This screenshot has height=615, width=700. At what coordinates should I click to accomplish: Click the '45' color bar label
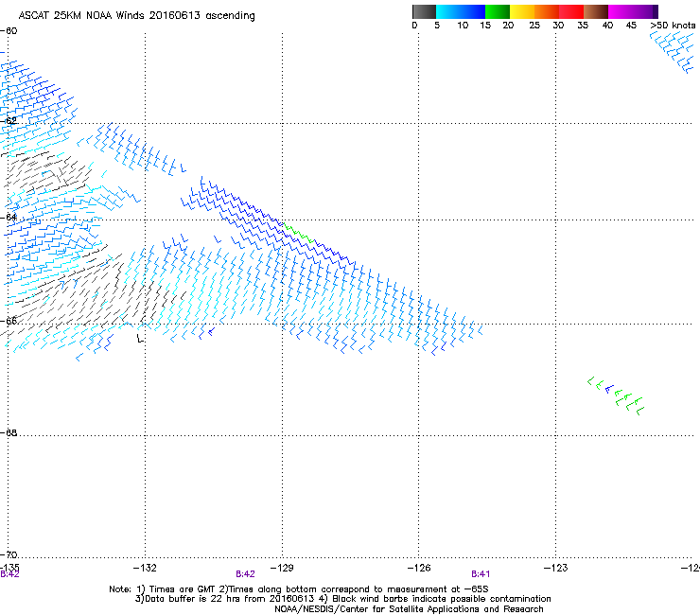coord(631,26)
